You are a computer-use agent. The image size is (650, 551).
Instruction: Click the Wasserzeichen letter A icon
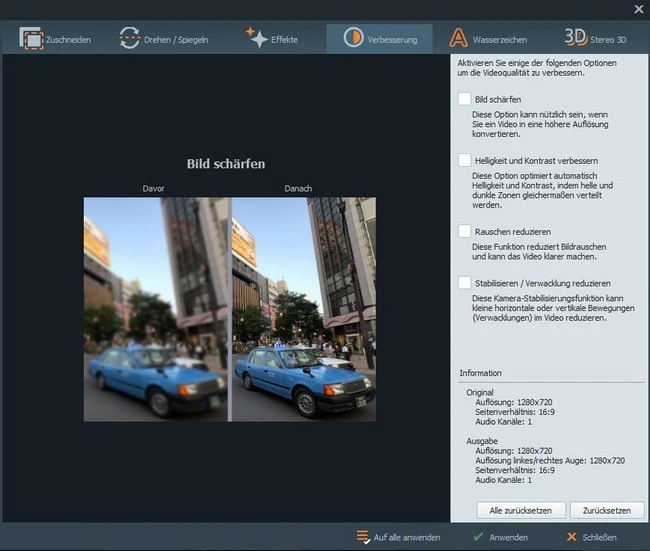coord(458,38)
